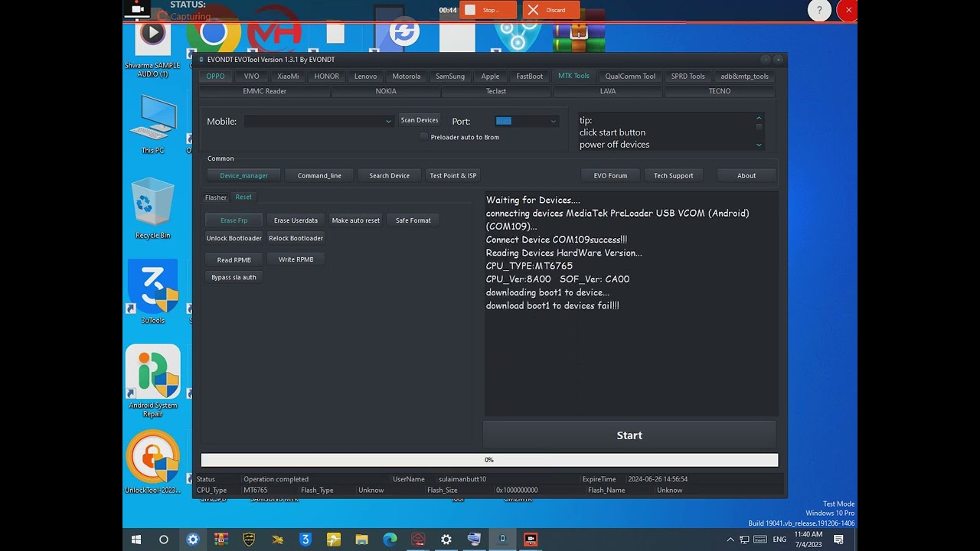Switch to the Flasher sub-tab
The width and height of the screenshot is (980, 551).
coord(216,197)
